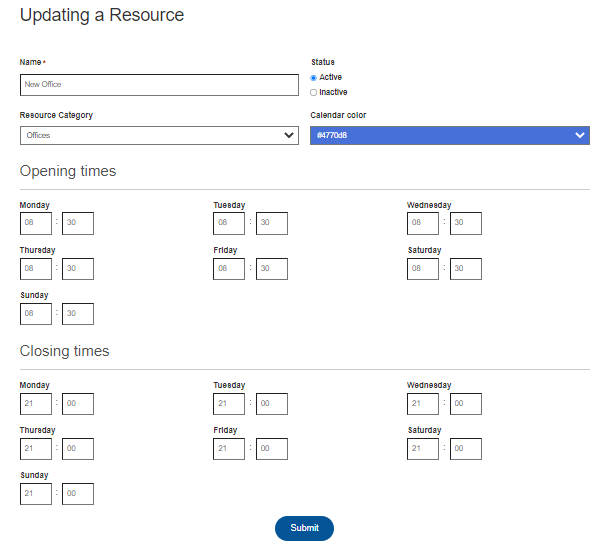
Task: Select the Active status radio button
Action: (x=313, y=78)
